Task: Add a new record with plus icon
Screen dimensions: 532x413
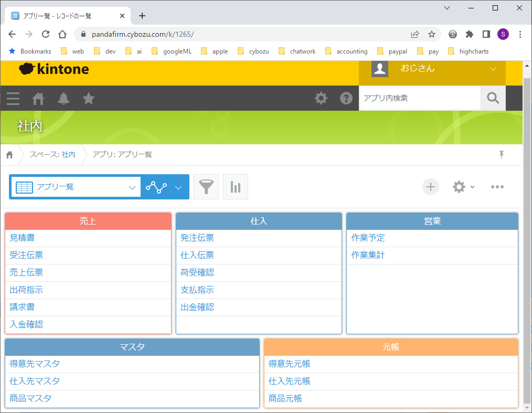Action: pos(431,187)
